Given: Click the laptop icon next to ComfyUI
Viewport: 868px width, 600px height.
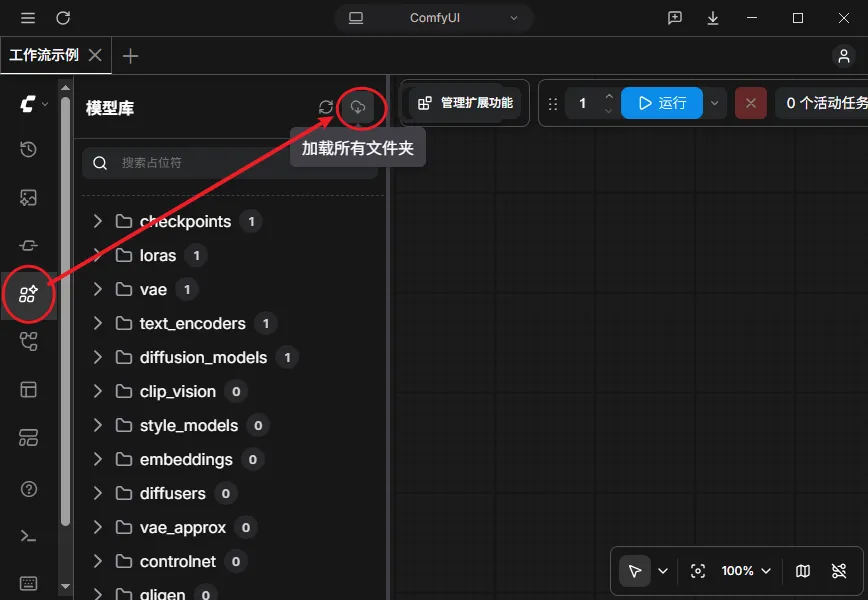Looking at the screenshot, I should 356,18.
